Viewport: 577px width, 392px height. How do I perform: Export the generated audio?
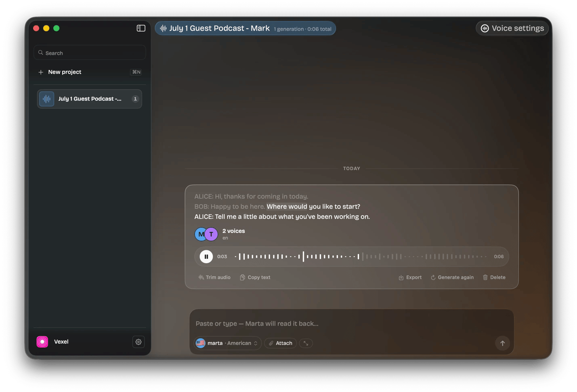pyautogui.click(x=410, y=277)
